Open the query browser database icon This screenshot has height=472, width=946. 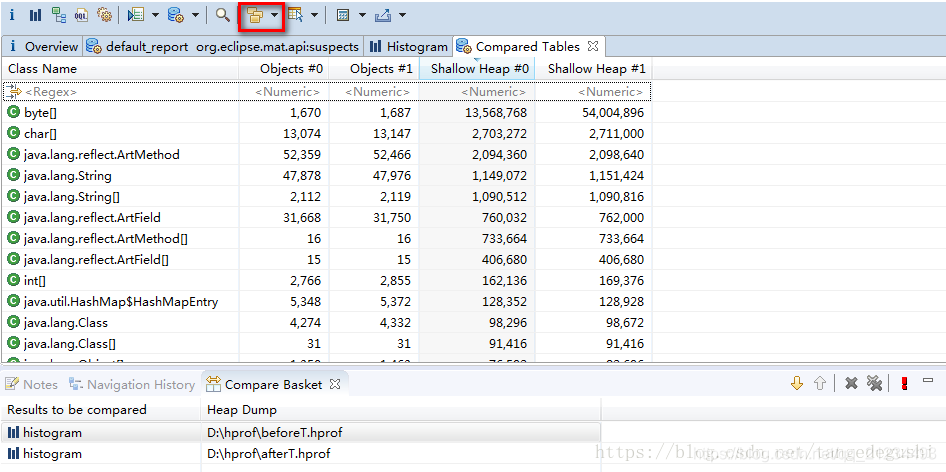coord(176,15)
